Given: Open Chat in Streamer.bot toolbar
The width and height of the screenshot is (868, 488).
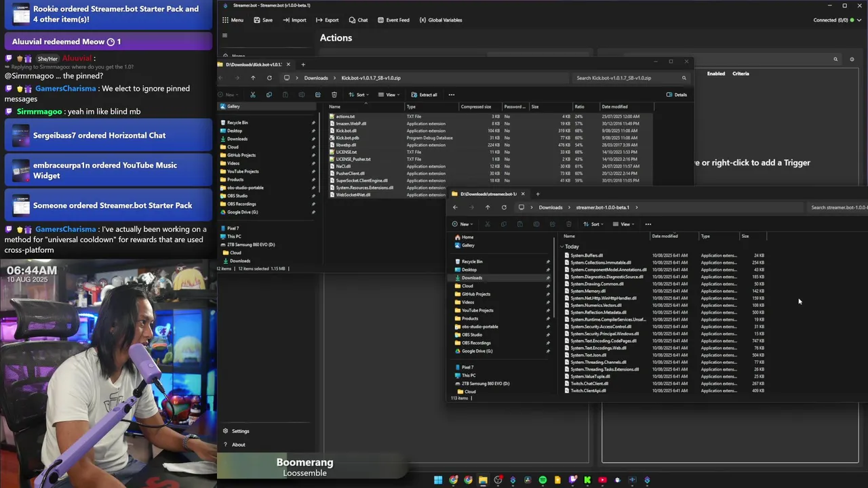Looking at the screenshot, I should (x=358, y=20).
